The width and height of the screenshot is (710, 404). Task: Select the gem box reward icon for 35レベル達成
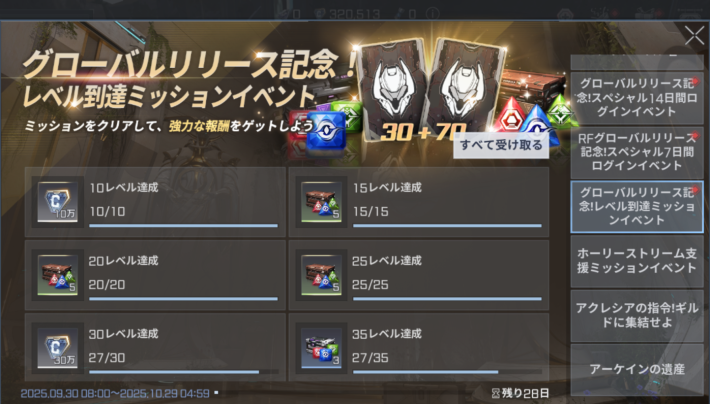(321, 348)
